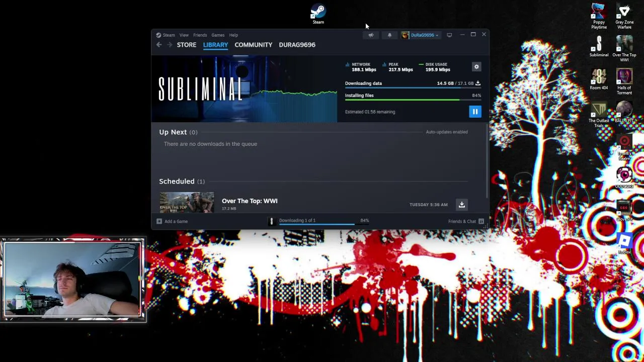Start Over The Top: WWI download now

pyautogui.click(x=462, y=205)
